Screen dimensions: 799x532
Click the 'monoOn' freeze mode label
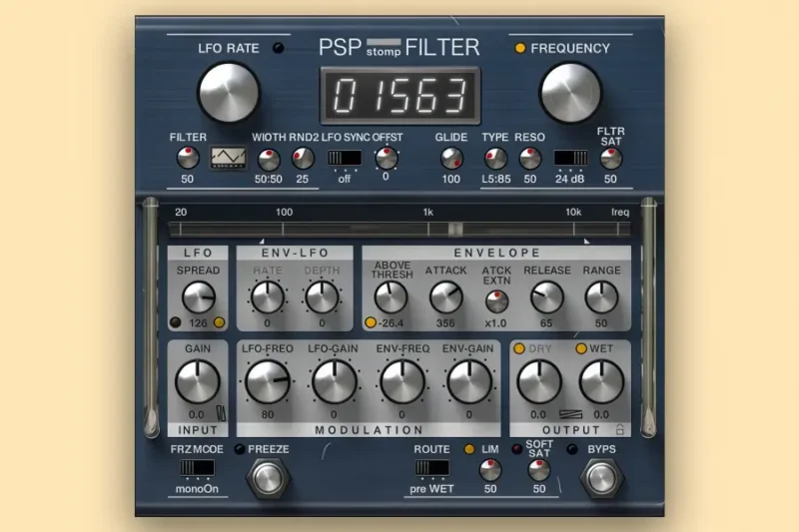(197, 489)
